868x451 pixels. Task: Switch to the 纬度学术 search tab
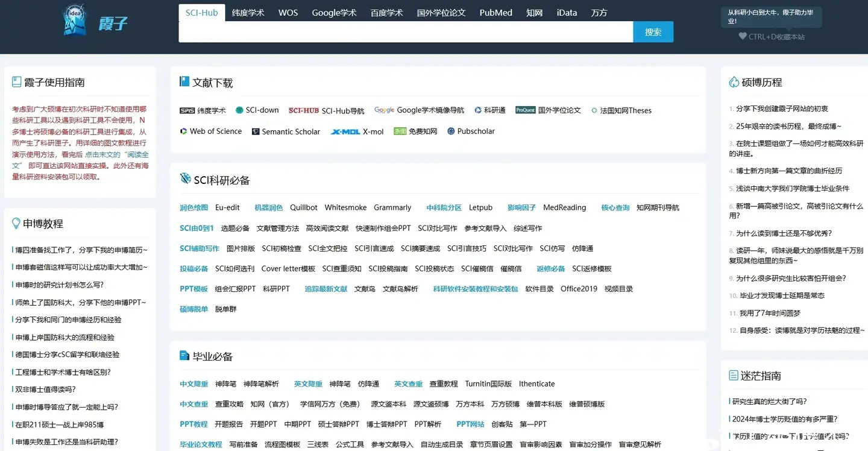click(248, 13)
